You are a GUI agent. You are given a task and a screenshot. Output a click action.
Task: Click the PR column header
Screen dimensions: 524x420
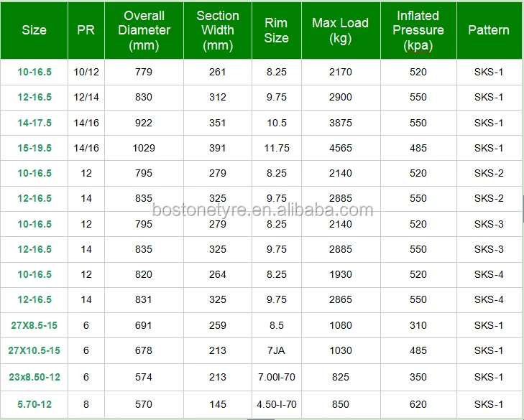pyautogui.click(x=86, y=30)
